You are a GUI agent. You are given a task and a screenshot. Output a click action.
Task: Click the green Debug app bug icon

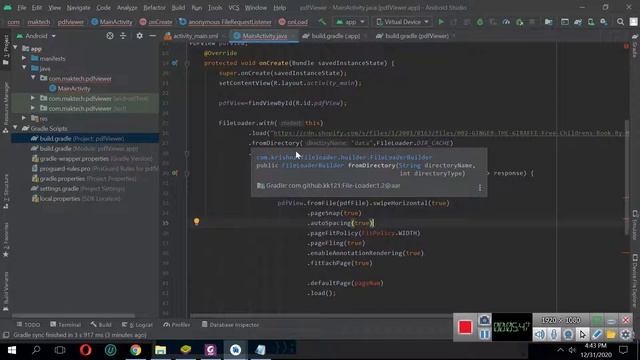480,22
